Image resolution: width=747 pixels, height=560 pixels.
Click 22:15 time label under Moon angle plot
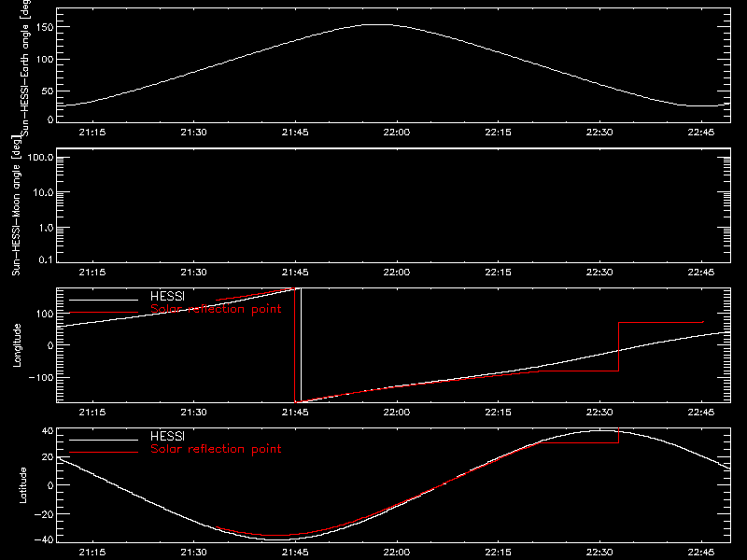[498, 273]
